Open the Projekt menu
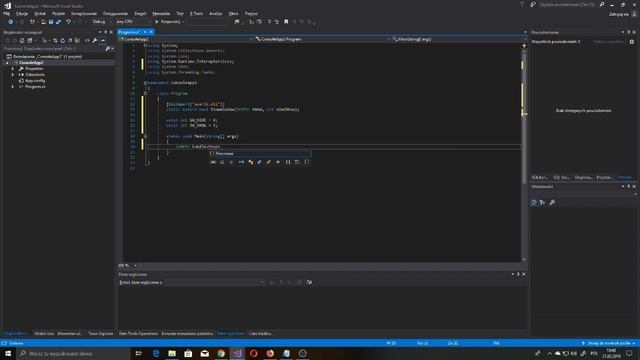Screen dimensions: 640x360 58,13
